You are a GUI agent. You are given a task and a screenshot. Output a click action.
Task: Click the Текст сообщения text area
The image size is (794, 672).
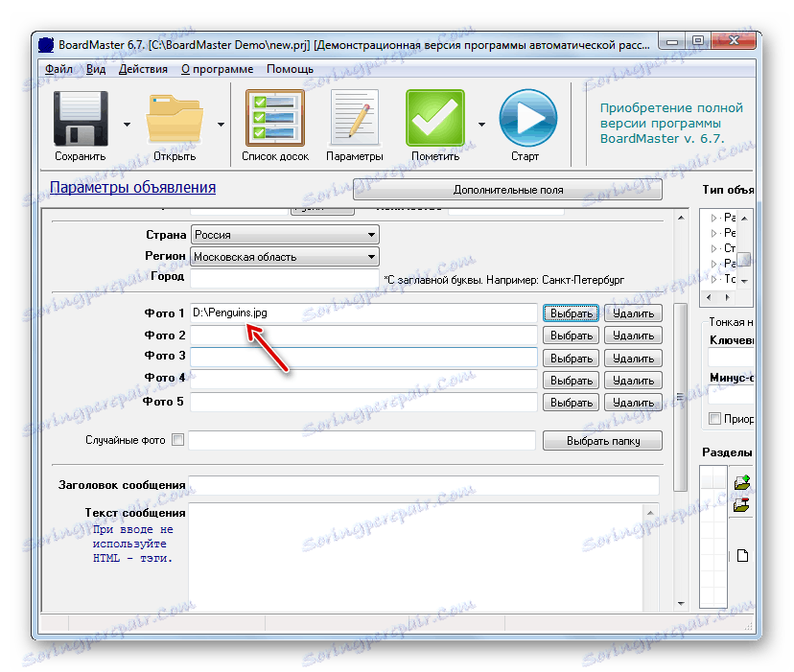(x=416, y=557)
